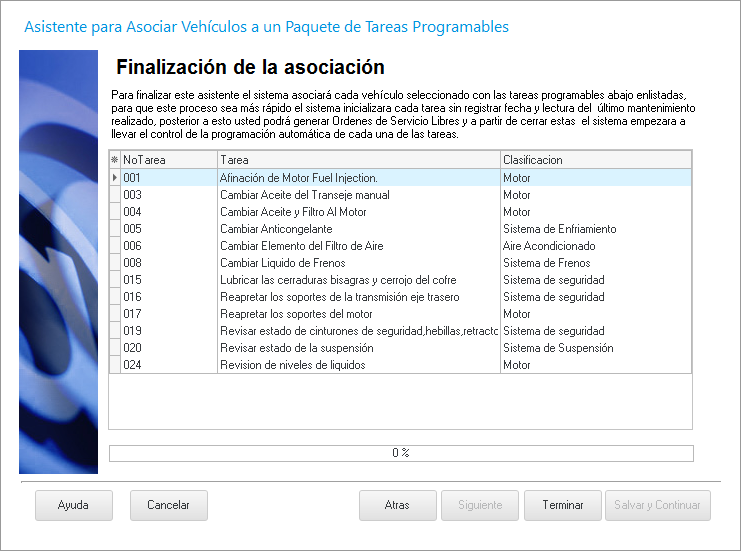Click the 0 % progress bar
741x551 pixels.
point(400,453)
